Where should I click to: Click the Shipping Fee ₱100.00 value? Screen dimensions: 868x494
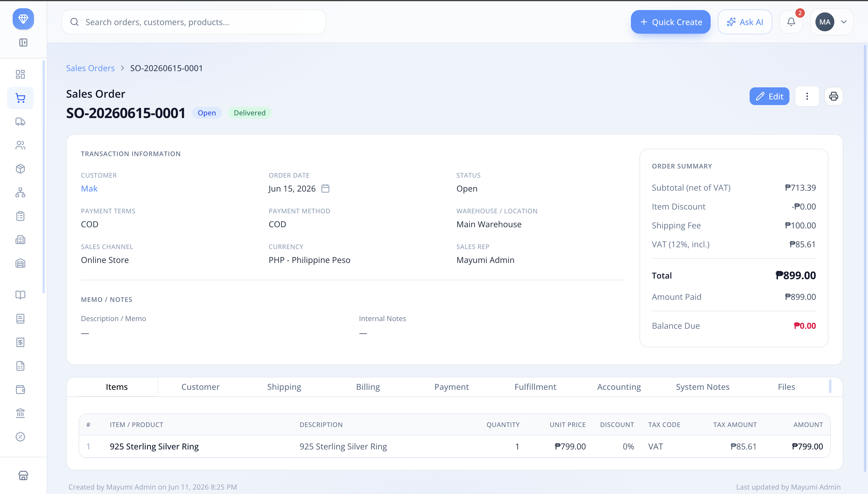point(800,225)
